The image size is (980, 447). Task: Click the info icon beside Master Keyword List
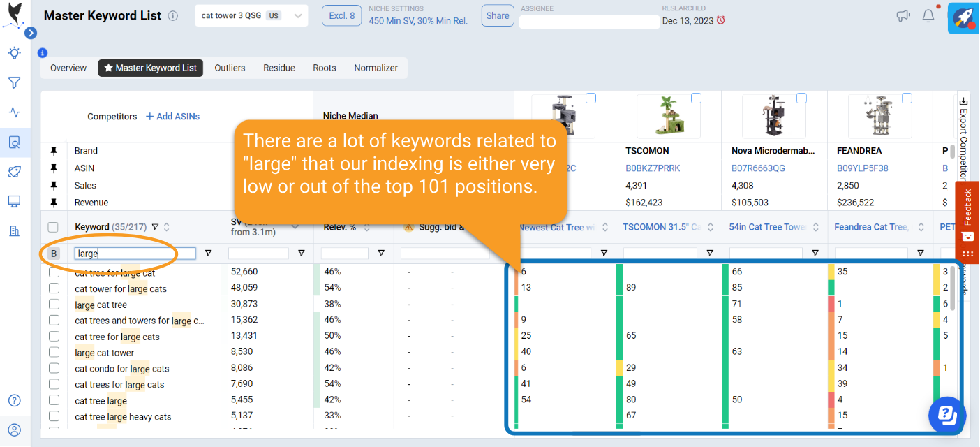pyautogui.click(x=174, y=16)
